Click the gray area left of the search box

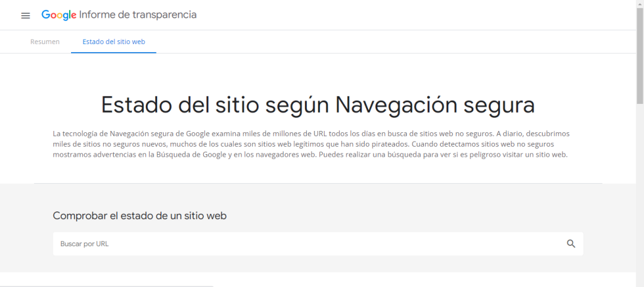(26, 244)
